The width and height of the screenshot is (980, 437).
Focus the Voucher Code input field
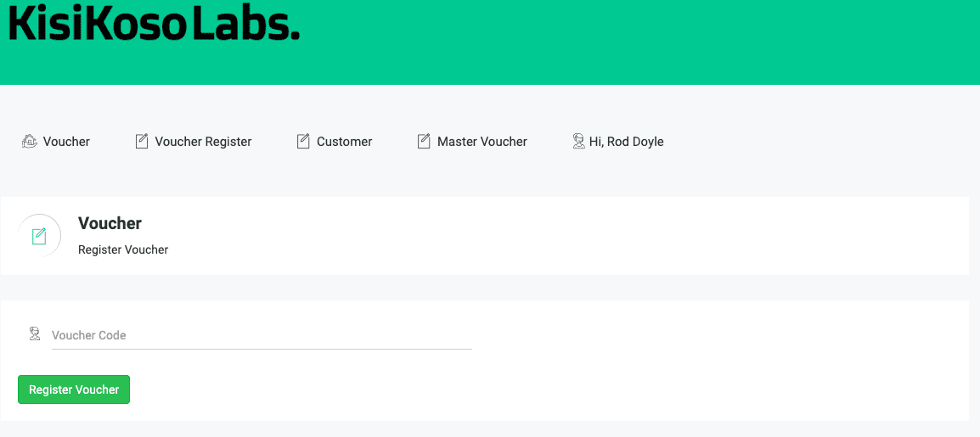tap(259, 335)
